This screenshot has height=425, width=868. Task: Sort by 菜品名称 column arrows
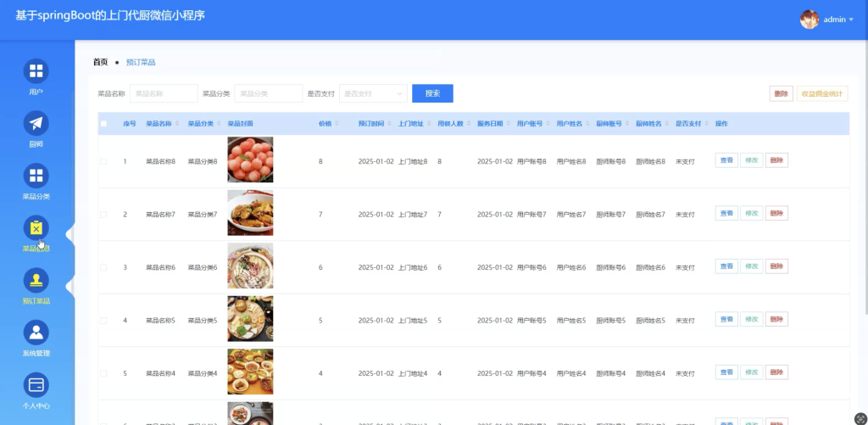point(177,124)
